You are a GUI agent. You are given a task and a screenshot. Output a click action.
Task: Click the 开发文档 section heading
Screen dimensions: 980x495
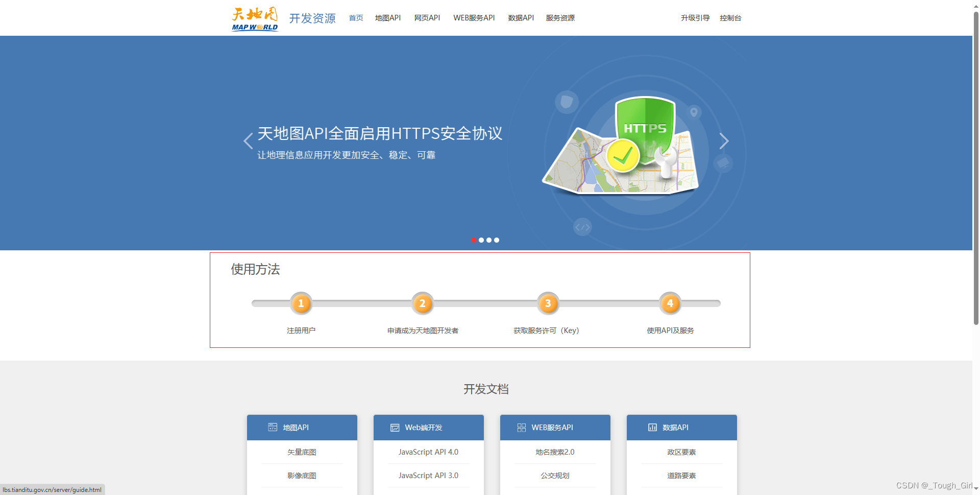(486, 389)
